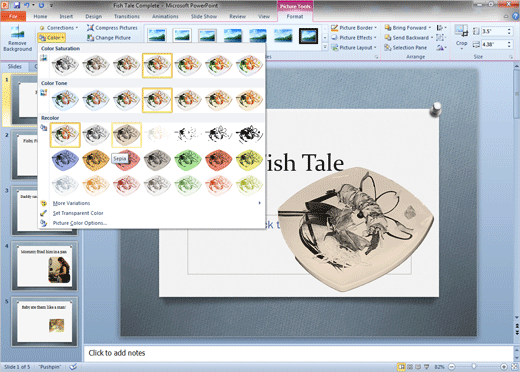Open Picture Color Options
This screenshot has width=520, height=372.
tap(80, 223)
